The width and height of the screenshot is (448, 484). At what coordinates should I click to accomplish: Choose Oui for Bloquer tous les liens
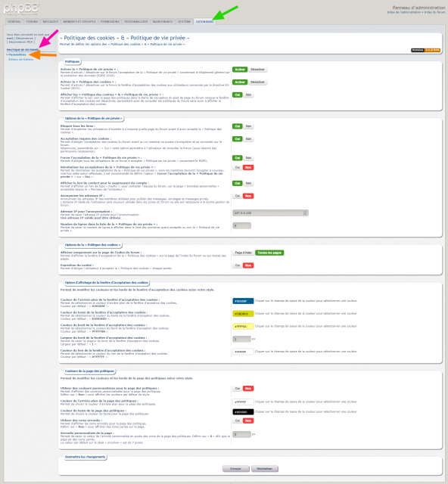(238, 126)
